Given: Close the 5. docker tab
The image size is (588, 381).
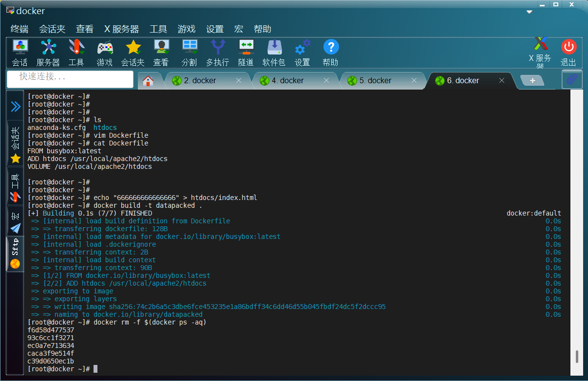Looking at the screenshot, I should [x=414, y=81].
